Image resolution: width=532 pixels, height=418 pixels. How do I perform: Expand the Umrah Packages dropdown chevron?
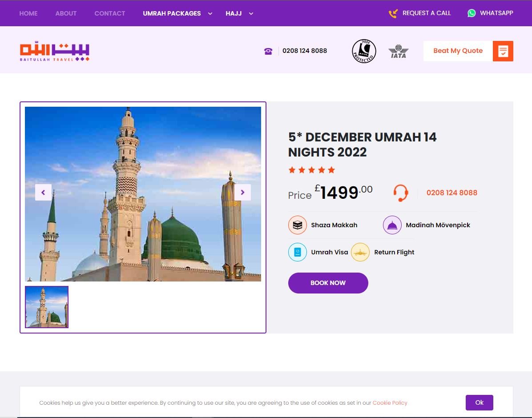210,14
